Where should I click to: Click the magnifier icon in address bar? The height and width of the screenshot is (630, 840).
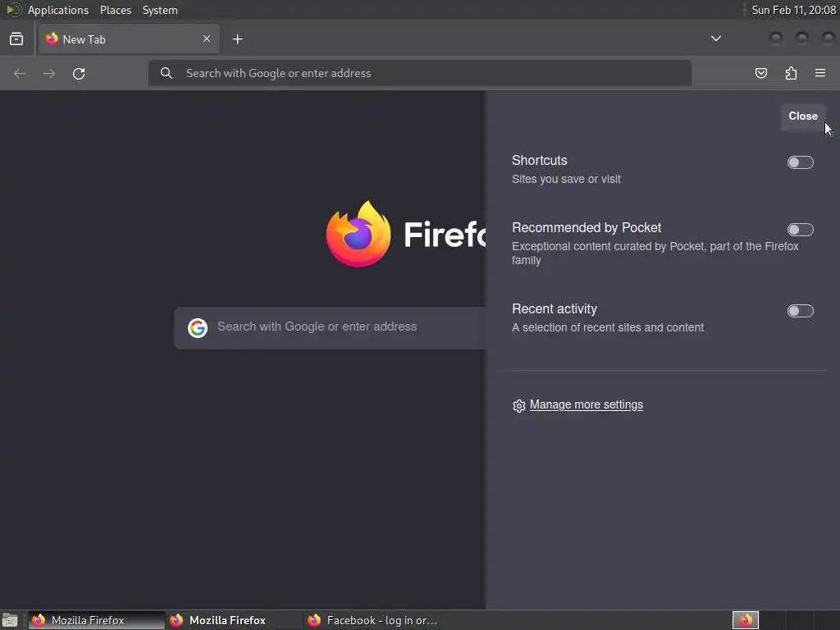point(167,73)
